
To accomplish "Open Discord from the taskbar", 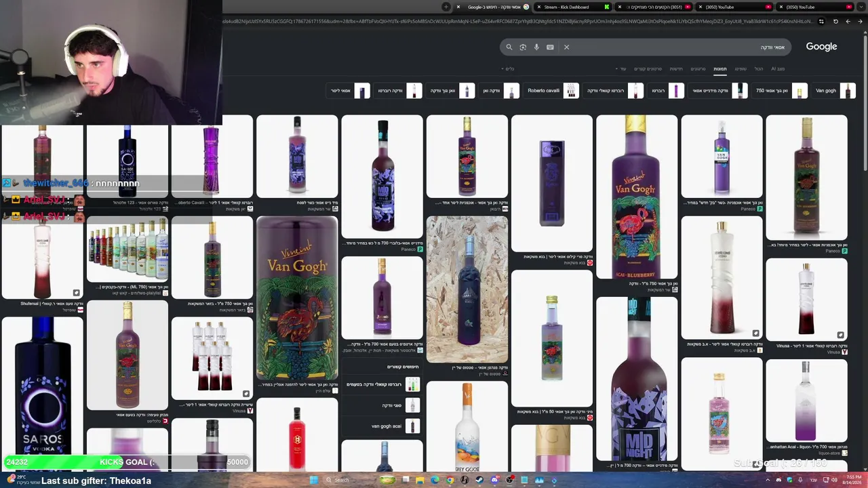I will pos(494,480).
